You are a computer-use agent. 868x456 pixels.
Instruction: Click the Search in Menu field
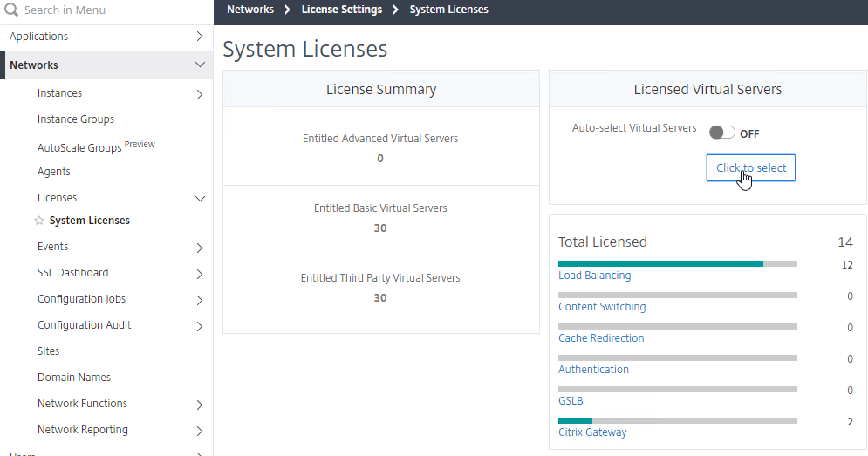[106, 10]
